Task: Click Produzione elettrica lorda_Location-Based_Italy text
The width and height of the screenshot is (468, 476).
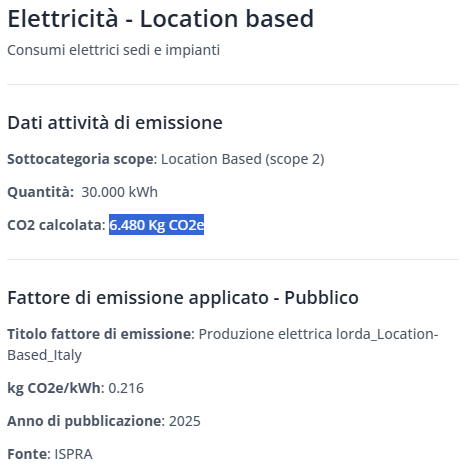Action: tap(223, 344)
